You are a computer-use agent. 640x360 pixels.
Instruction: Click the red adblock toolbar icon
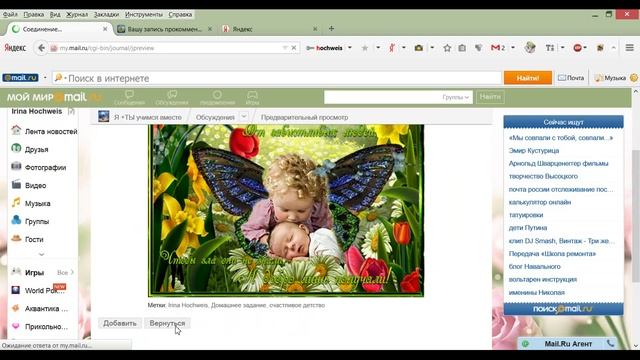[577, 48]
